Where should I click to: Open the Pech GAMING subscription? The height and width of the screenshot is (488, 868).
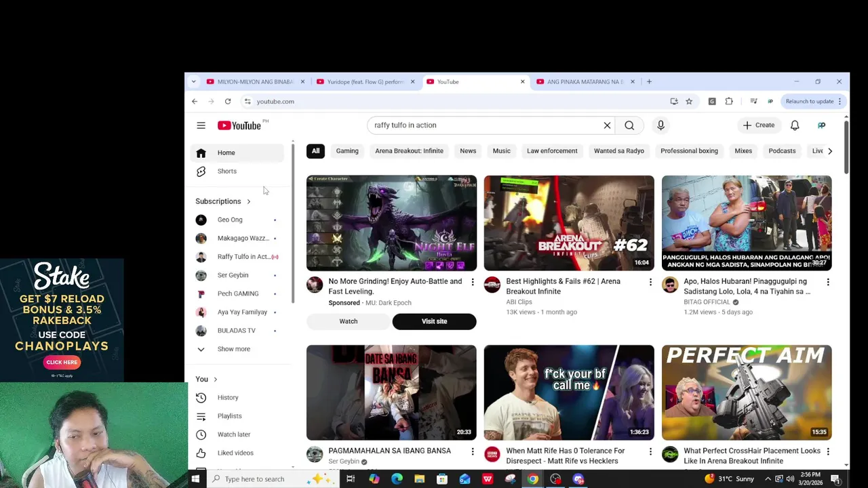pos(237,293)
